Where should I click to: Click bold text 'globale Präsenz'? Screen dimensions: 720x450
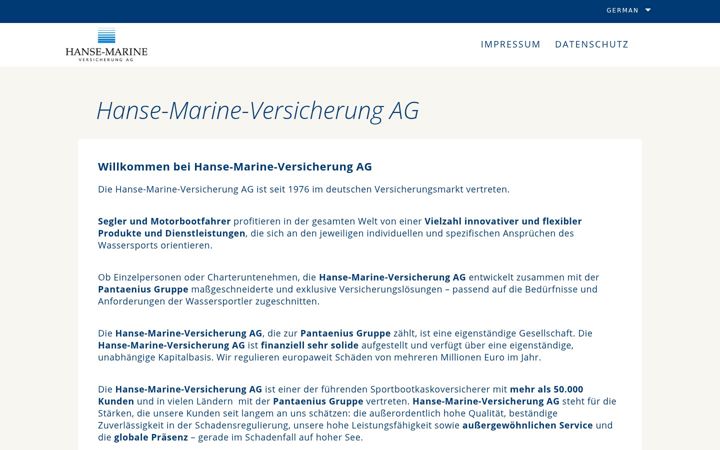151,437
